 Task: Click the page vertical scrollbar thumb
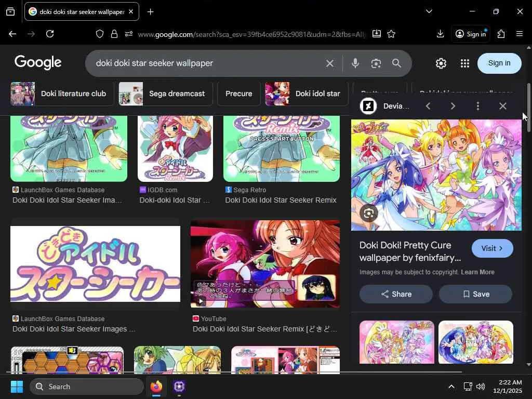[528, 108]
